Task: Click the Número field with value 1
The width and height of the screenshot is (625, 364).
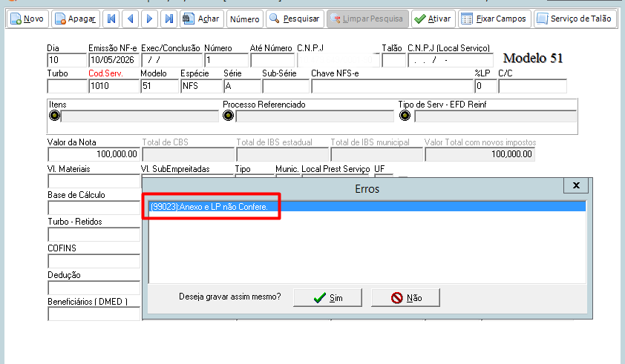Action: click(x=226, y=60)
